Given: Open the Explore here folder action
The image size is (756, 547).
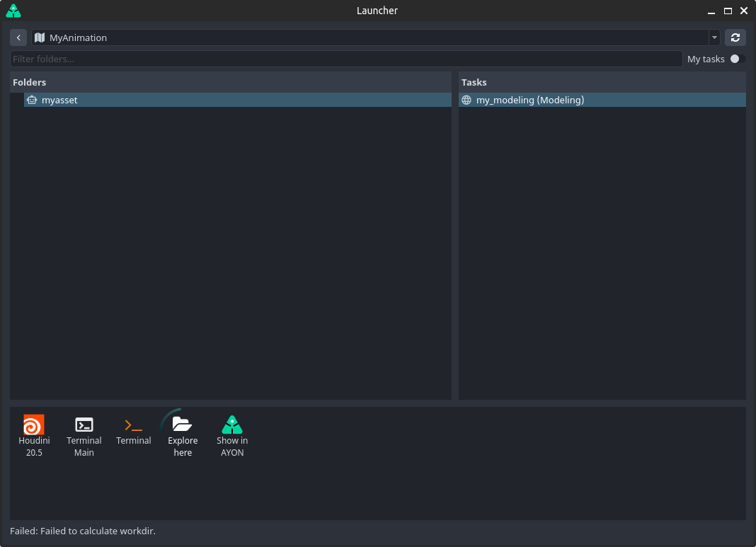Looking at the screenshot, I should pyautogui.click(x=183, y=425).
